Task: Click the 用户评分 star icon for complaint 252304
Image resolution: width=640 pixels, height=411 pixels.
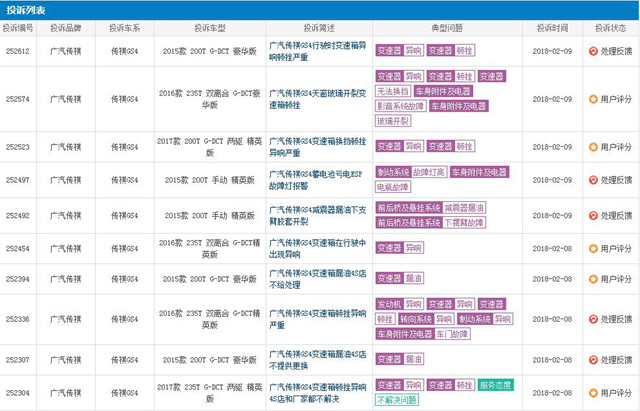Action: tap(593, 393)
